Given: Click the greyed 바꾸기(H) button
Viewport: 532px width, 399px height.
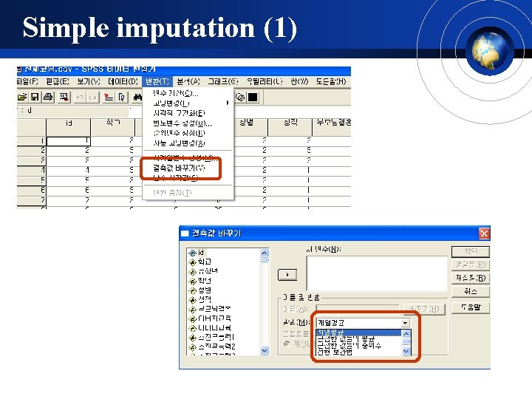Looking at the screenshot, I should pyautogui.click(x=424, y=310).
